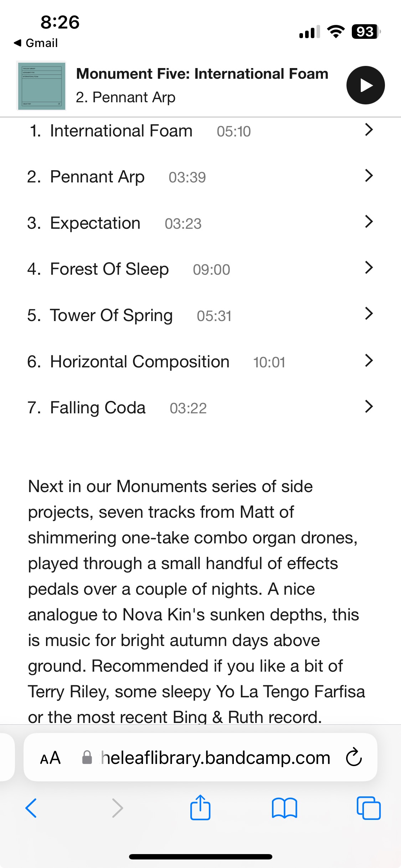This screenshot has width=401, height=868.
Task: Select Horizontal Composition track title
Action: [140, 362]
